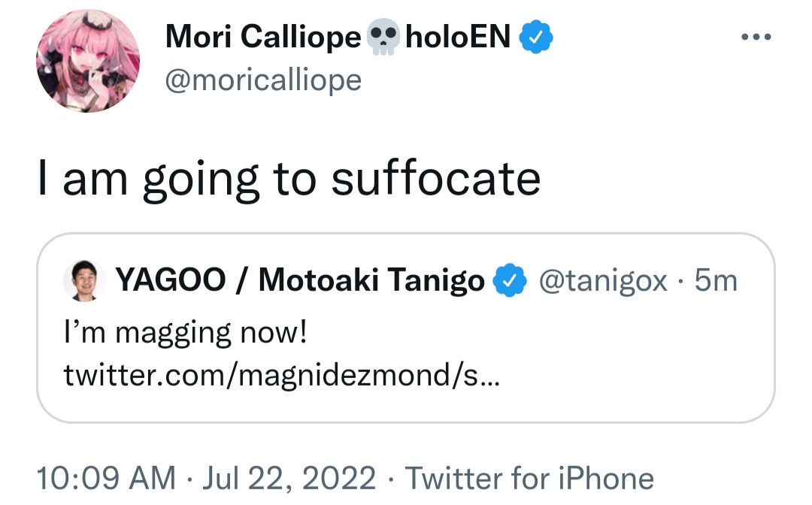Click YAGOO's verified badge icon
Image resolution: width=812 pixels, height=505 pixels.
pos(510,280)
